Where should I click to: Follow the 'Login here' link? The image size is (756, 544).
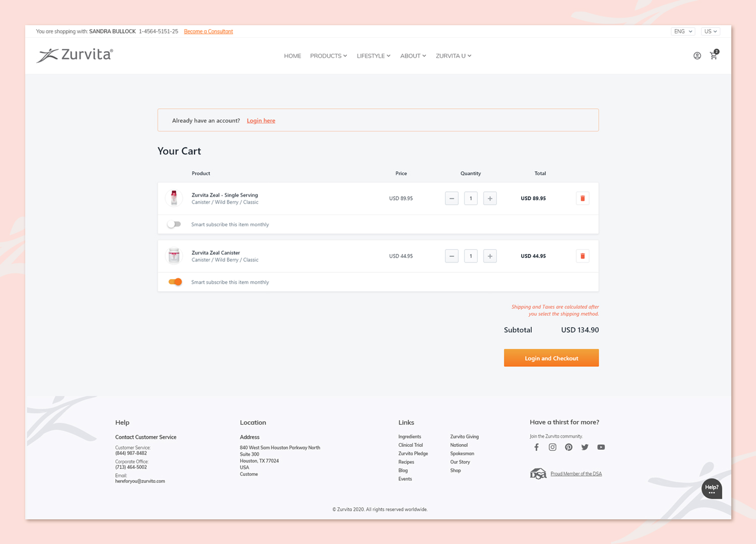point(261,121)
